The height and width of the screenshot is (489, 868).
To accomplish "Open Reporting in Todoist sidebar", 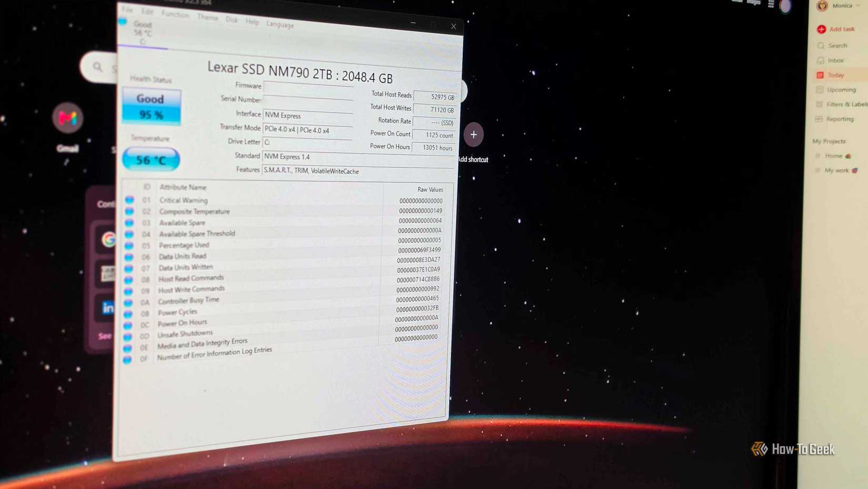I will [834, 119].
